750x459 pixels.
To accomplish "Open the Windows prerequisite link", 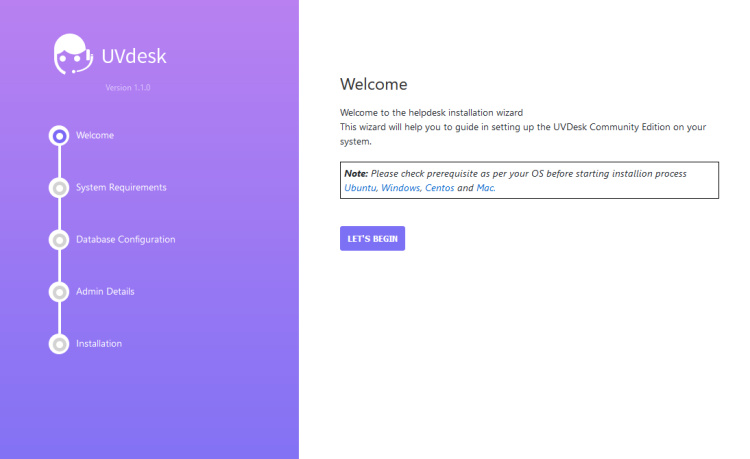I will (403, 188).
